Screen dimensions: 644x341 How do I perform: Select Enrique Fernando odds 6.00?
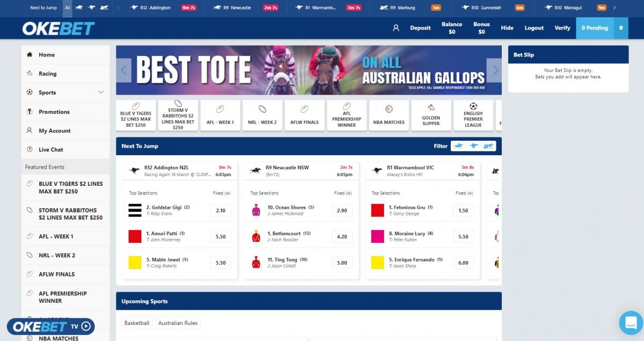464,263
